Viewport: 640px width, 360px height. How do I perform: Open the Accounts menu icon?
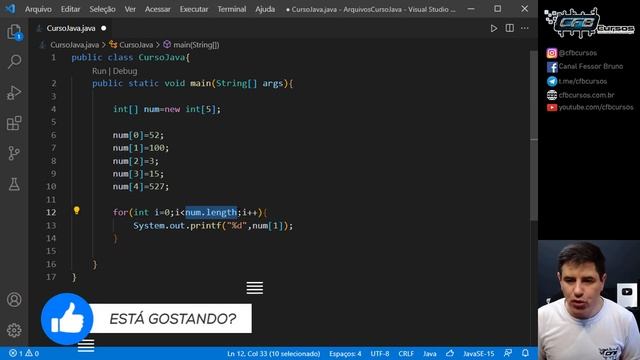(14, 300)
